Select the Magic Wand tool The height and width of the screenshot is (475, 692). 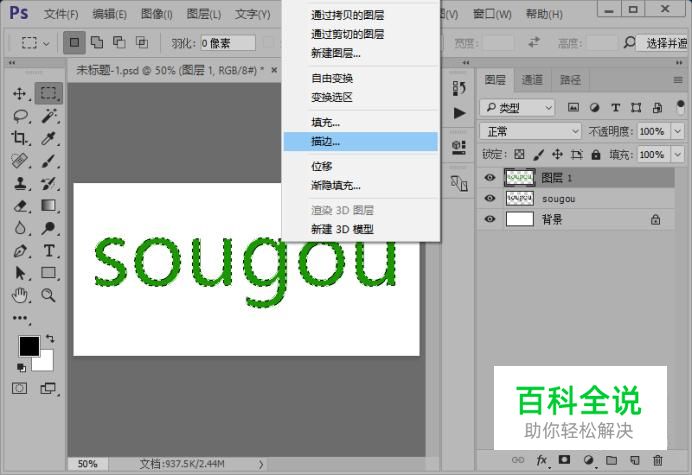pyautogui.click(x=49, y=116)
